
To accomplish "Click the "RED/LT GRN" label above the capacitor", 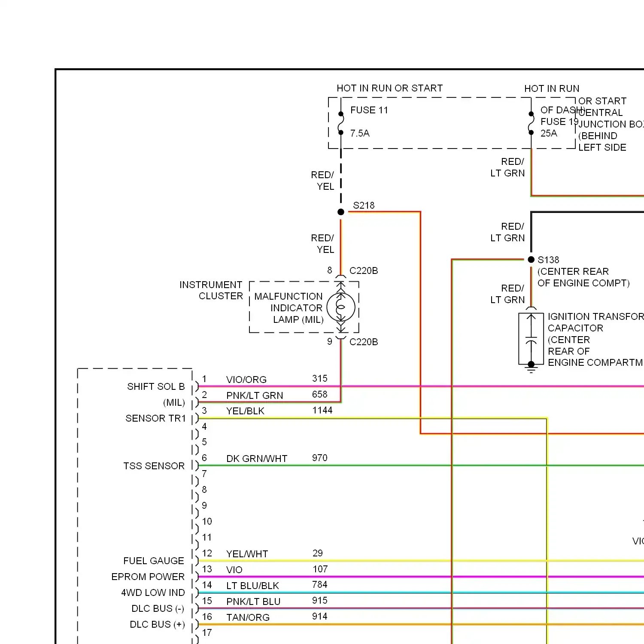I will [x=507, y=294].
